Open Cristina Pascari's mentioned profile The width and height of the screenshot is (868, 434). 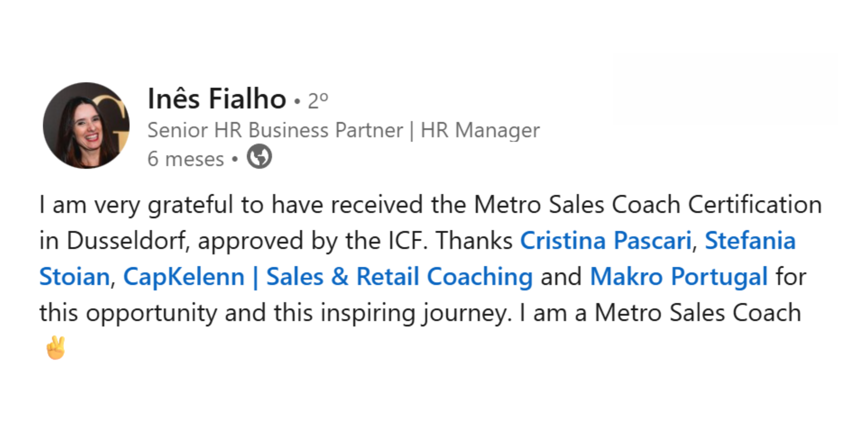(x=606, y=241)
